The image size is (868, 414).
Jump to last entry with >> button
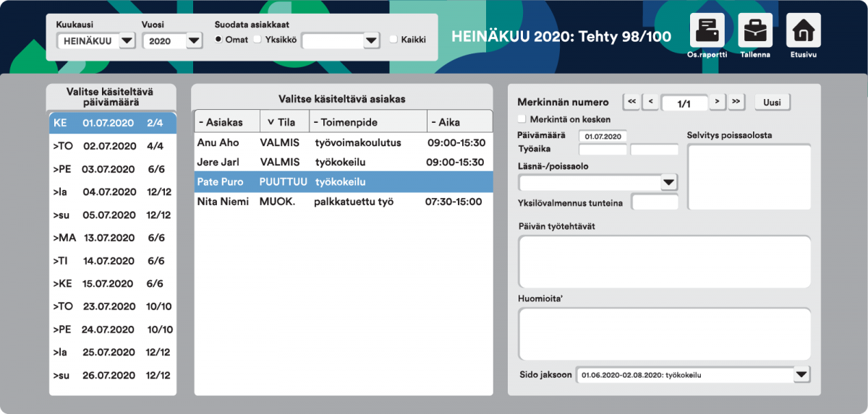pos(736,102)
